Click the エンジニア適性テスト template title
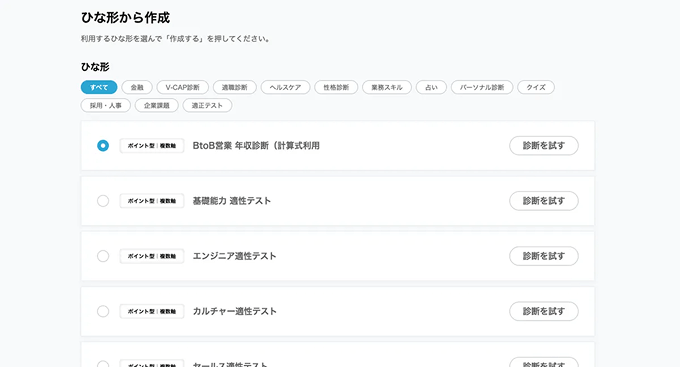680x367 pixels. point(234,256)
